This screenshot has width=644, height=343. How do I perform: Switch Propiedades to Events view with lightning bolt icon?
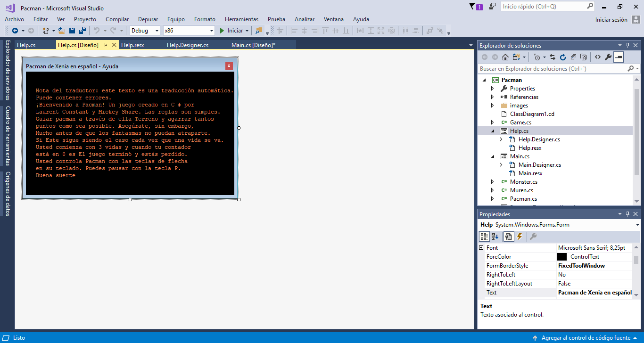[x=519, y=236]
